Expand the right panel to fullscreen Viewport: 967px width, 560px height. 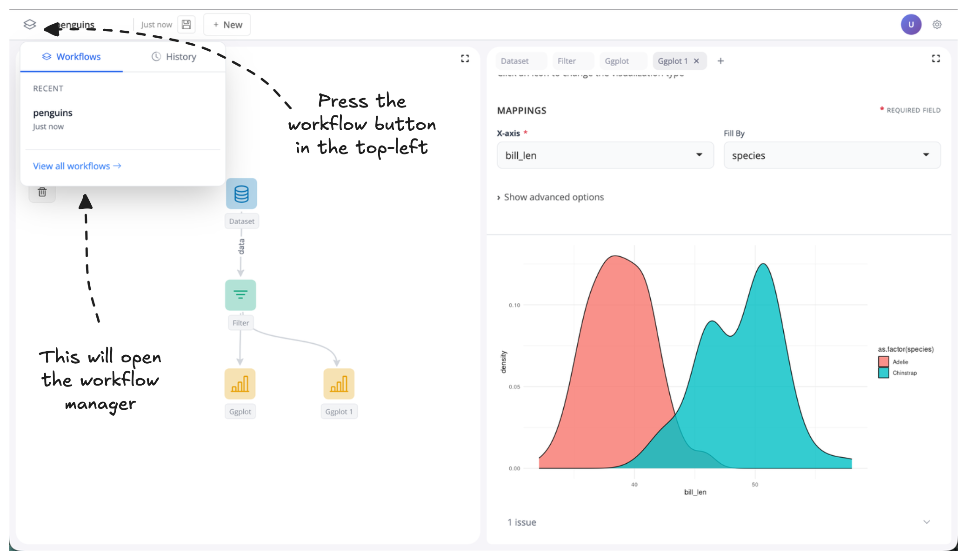[x=936, y=59]
